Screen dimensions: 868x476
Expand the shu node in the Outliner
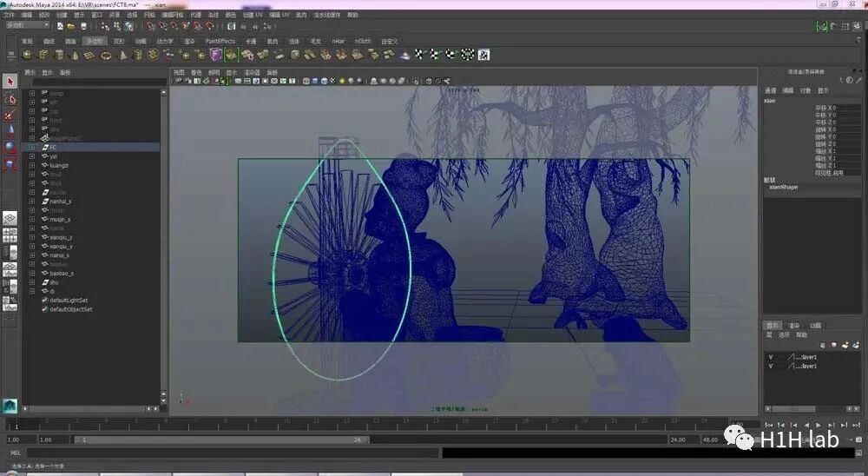tap(31, 282)
